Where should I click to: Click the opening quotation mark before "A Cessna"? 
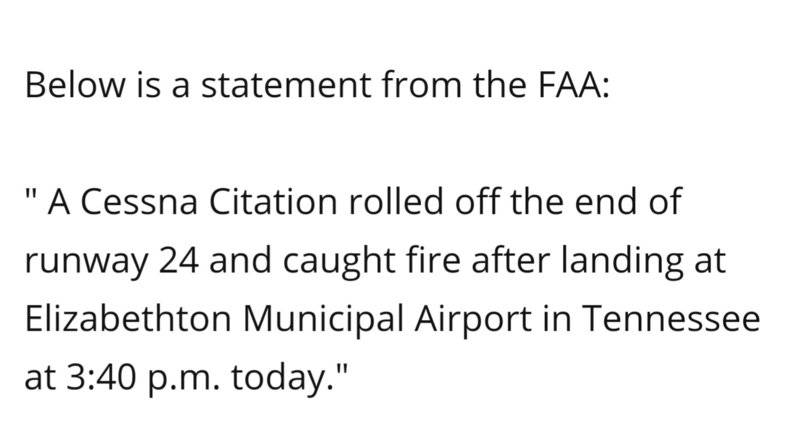click(x=31, y=195)
